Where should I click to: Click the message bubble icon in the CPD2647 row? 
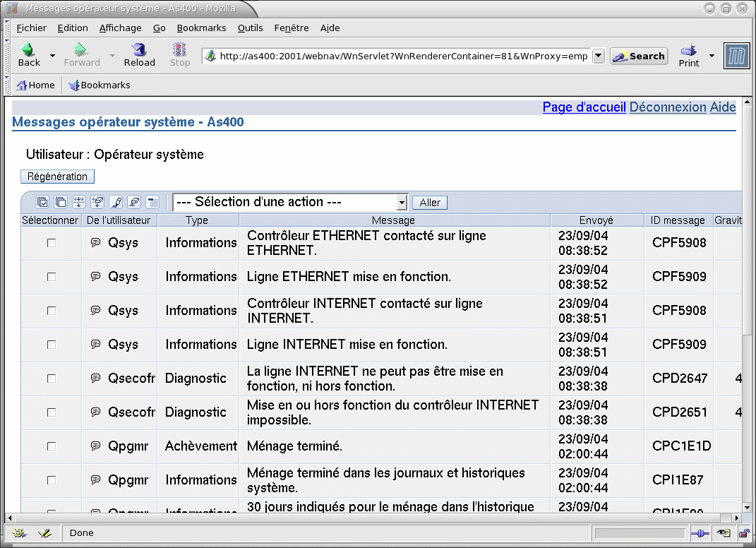(95, 379)
